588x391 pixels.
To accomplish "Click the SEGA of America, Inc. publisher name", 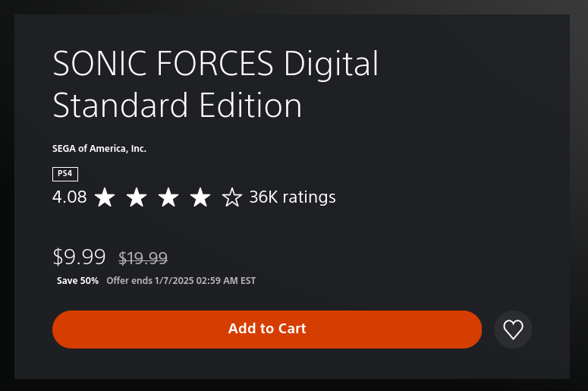I will coord(99,149).
